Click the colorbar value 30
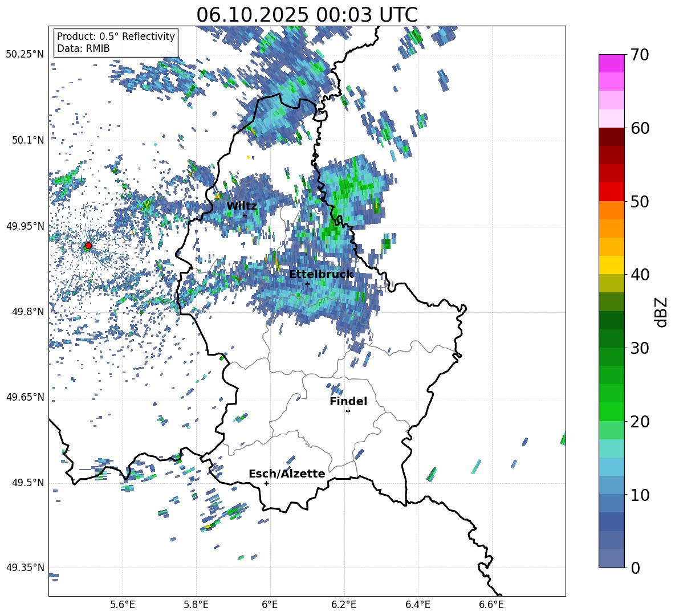The width and height of the screenshot is (675, 616). pyautogui.click(x=640, y=348)
